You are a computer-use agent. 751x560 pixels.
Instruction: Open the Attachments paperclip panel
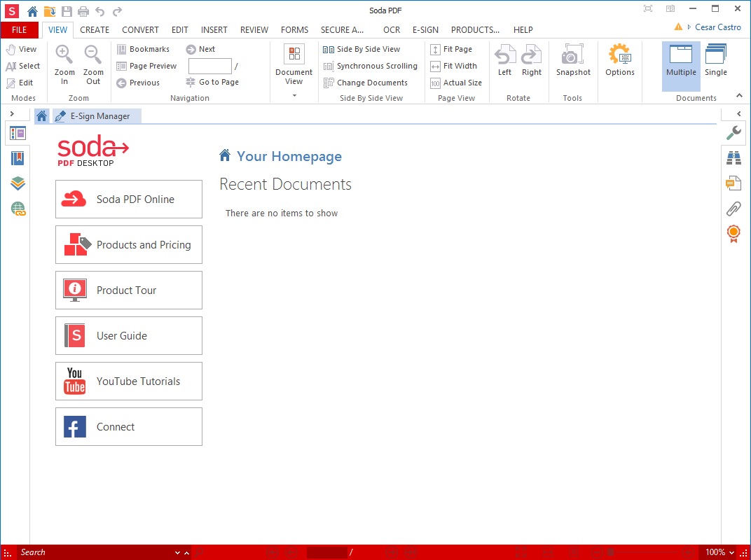[x=733, y=208]
